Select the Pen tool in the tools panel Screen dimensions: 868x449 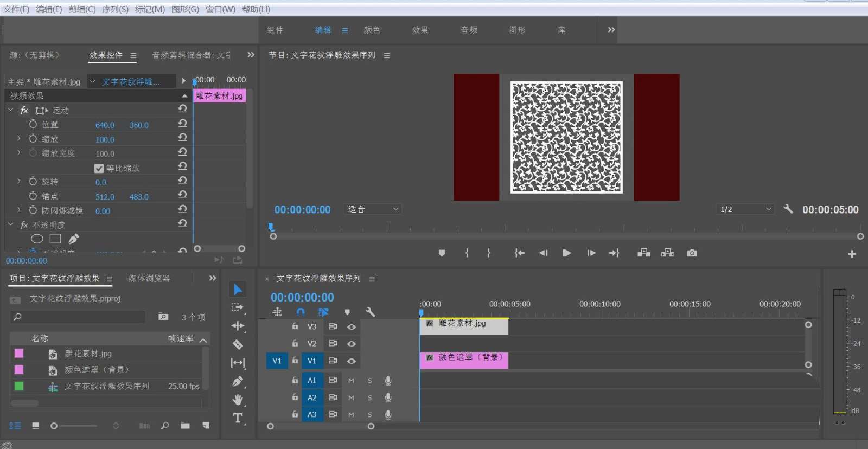pos(238,381)
